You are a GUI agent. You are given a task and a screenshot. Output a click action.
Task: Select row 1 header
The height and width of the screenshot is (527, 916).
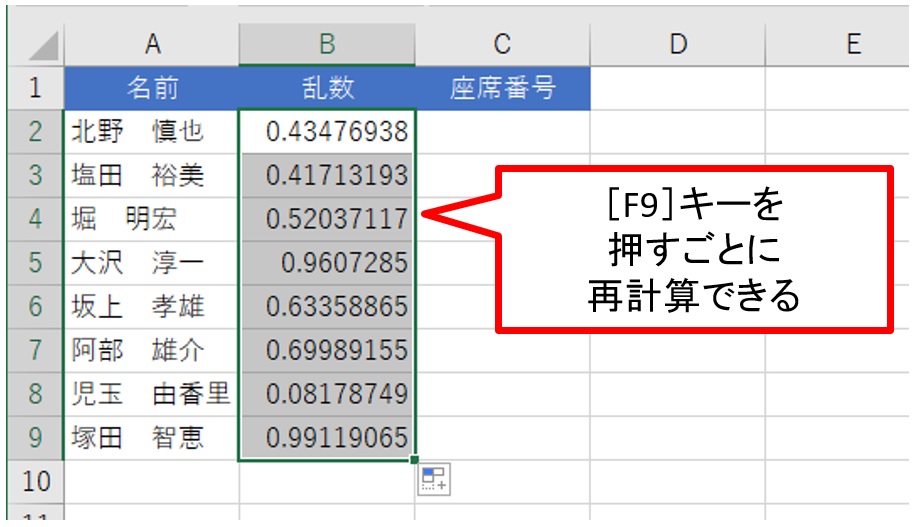click(x=35, y=88)
